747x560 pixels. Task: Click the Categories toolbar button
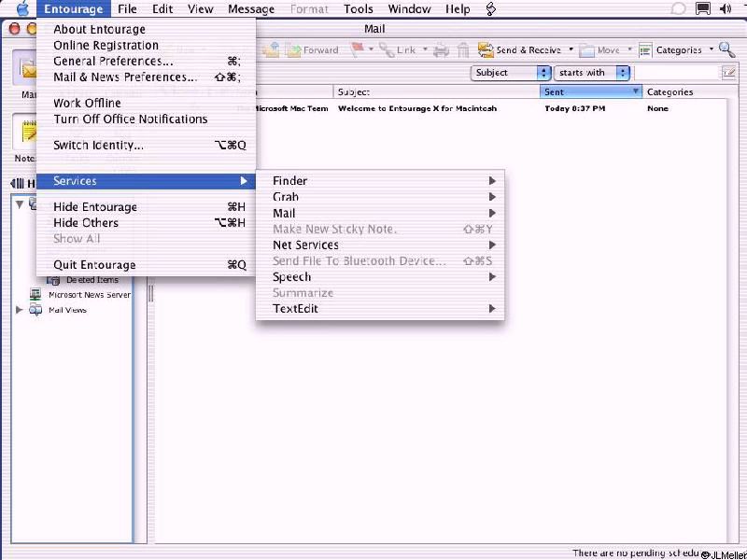[x=670, y=50]
